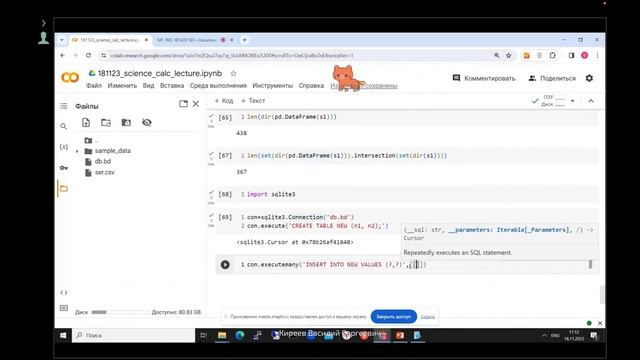Screen dimensions: 640x360
Task: Run the con.executemany cell
Action: click(225, 264)
